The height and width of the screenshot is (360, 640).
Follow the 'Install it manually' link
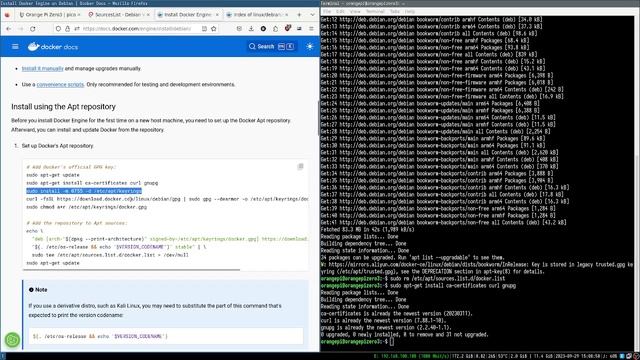(x=42, y=69)
